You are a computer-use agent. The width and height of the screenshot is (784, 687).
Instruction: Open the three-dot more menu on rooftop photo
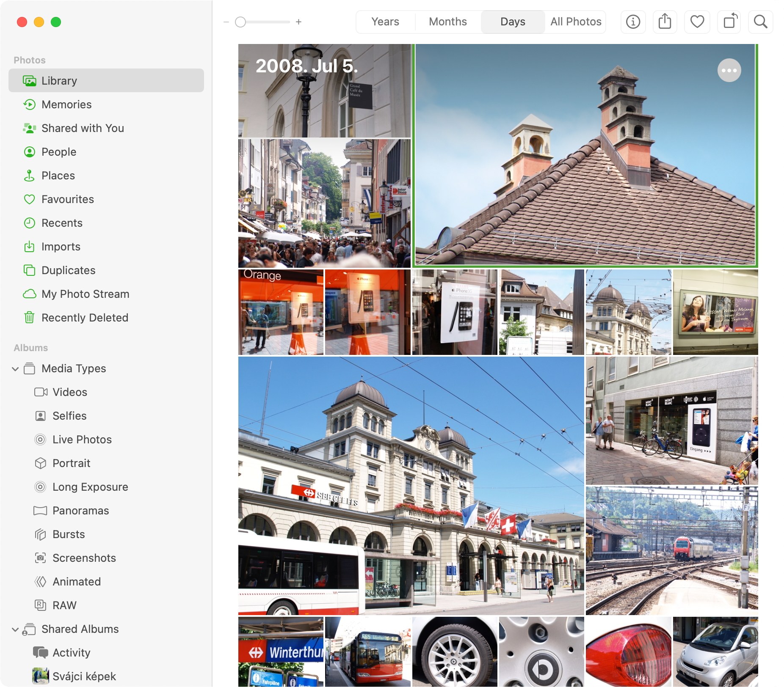click(729, 70)
